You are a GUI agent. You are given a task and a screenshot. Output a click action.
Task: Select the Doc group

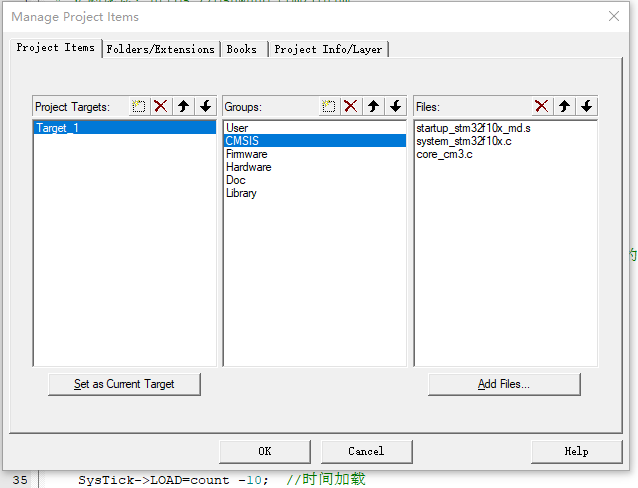[315, 180]
